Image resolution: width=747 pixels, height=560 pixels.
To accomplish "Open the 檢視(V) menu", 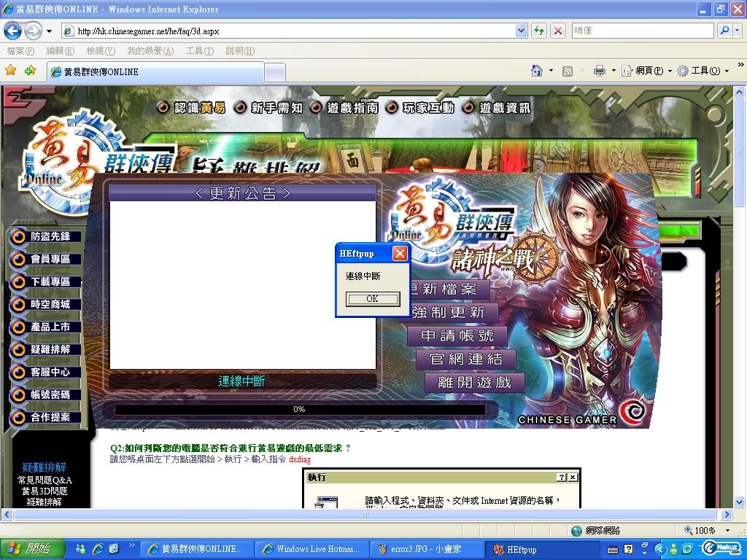I will (101, 51).
